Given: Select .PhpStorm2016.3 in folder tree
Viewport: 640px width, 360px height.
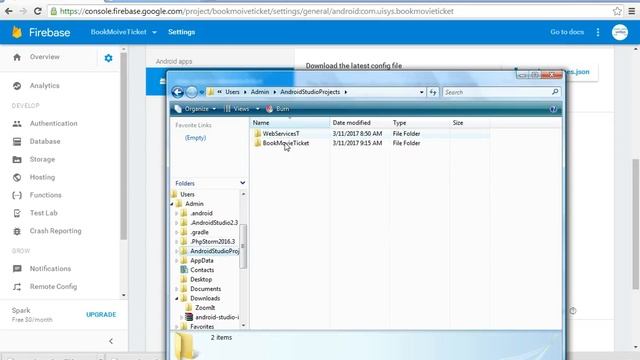Looking at the screenshot, I should pyautogui.click(x=212, y=242).
